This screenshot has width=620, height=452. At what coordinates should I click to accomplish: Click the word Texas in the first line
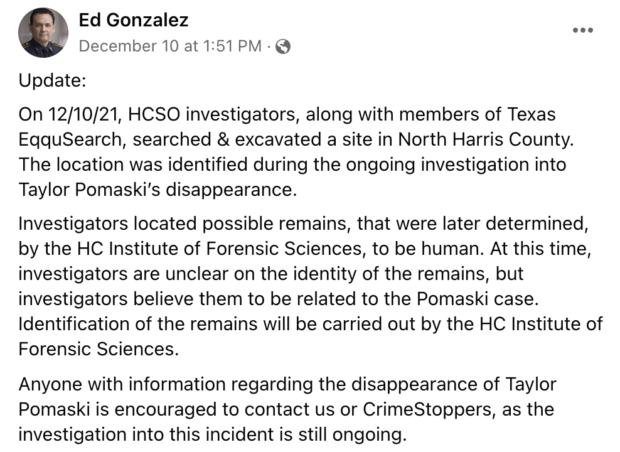[531, 114]
